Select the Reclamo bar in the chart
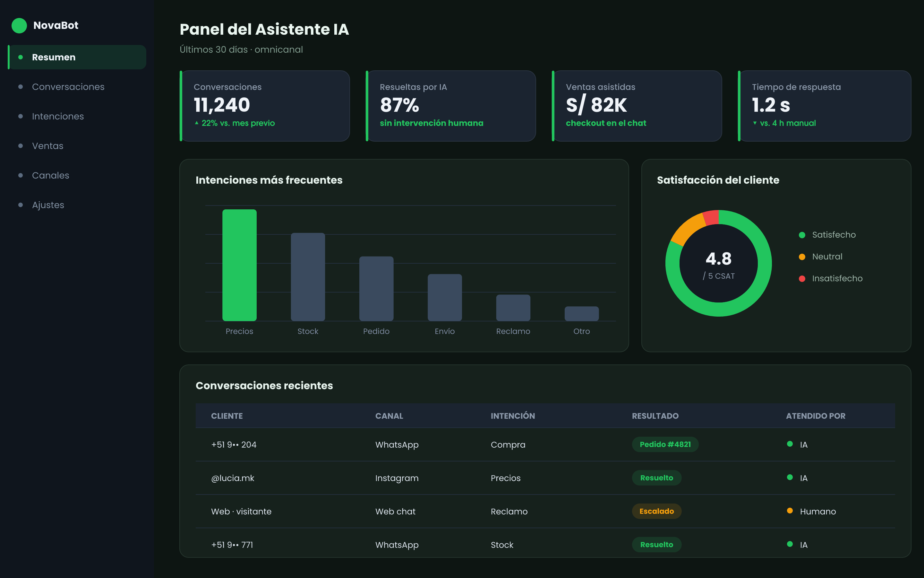The image size is (924, 578). 513,308
